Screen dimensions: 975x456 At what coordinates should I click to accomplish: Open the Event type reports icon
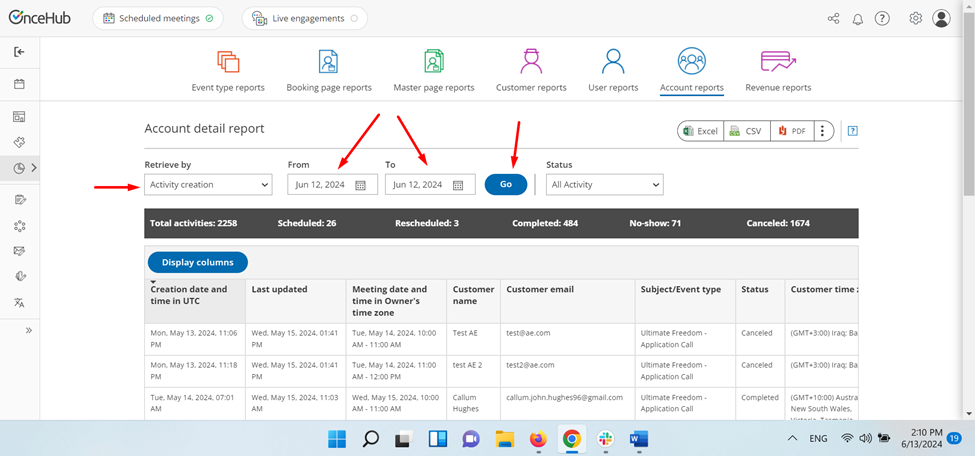pos(228,62)
